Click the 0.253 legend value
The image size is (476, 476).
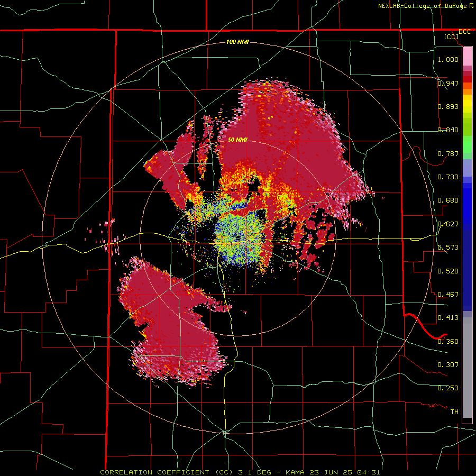coord(448,388)
